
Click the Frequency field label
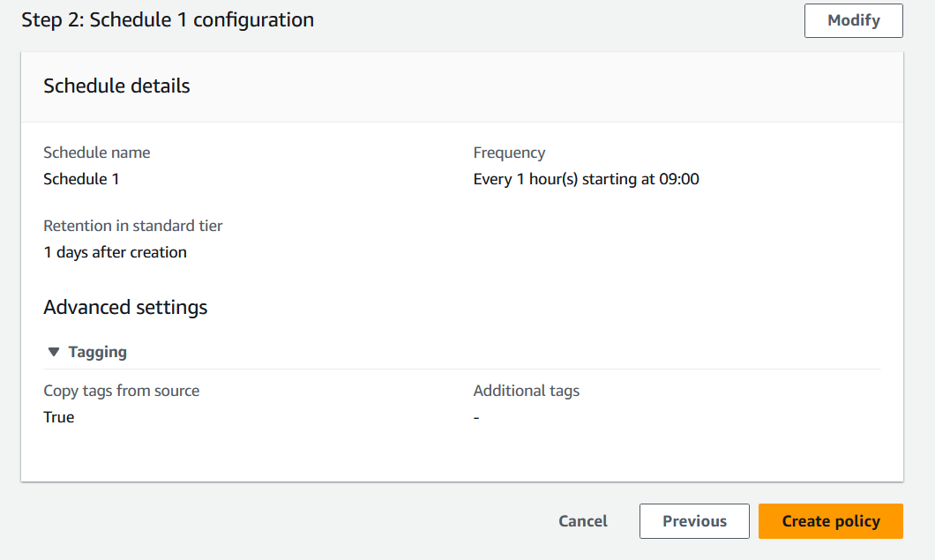pyautogui.click(x=509, y=153)
